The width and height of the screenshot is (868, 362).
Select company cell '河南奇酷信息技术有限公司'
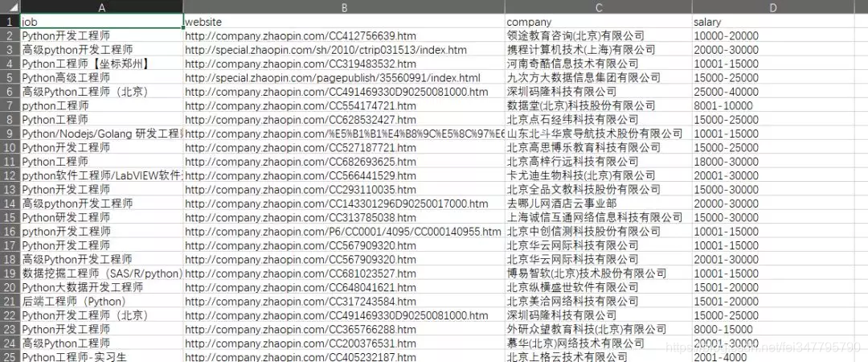[599, 64]
